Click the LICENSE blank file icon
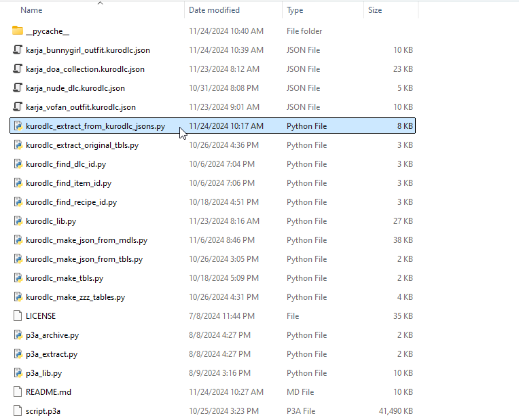 point(18,316)
